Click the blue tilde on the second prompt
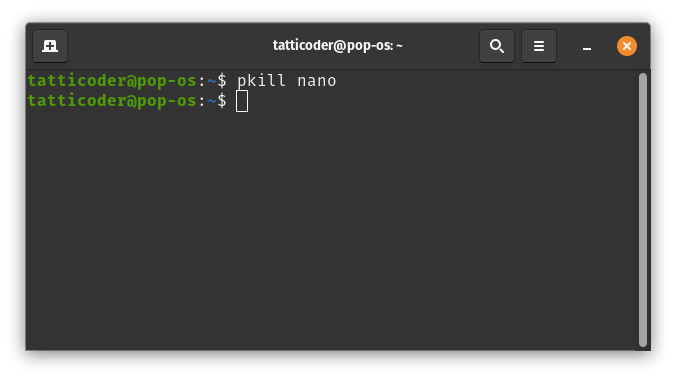676x379 pixels. pyautogui.click(x=212, y=101)
